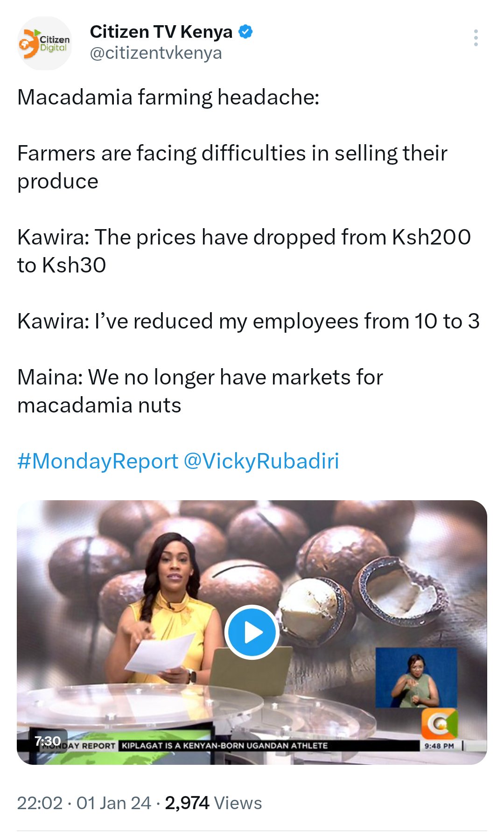Click the 2,974 Views count

tap(213, 803)
